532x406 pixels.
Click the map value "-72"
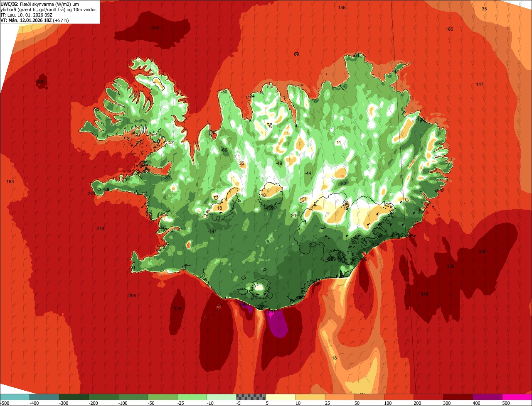pos(315,101)
